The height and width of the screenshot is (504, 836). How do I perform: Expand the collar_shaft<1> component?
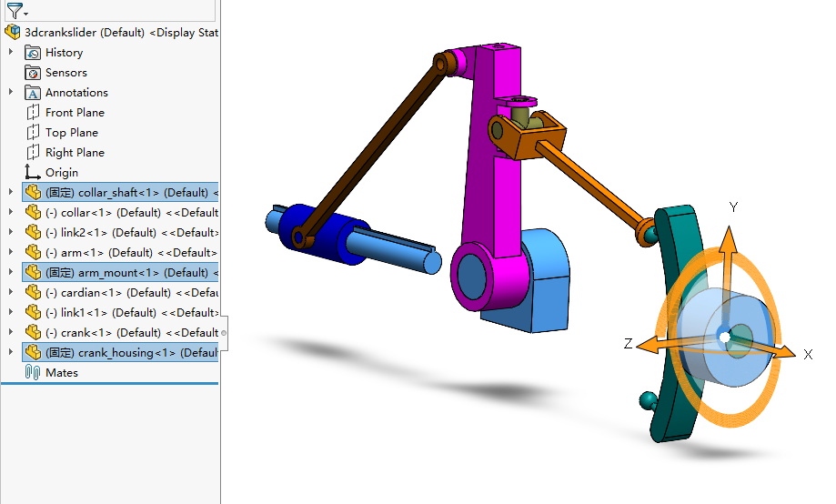click(11, 193)
